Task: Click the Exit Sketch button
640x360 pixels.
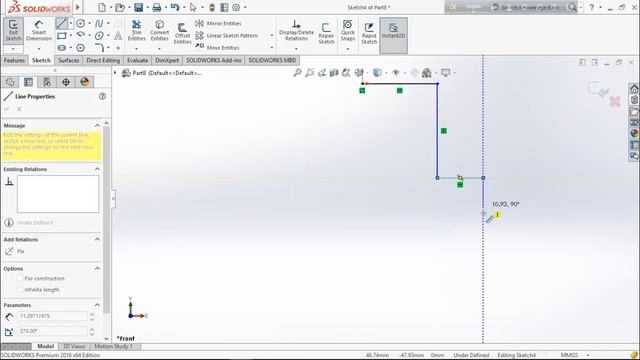Action: [x=13, y=31]
